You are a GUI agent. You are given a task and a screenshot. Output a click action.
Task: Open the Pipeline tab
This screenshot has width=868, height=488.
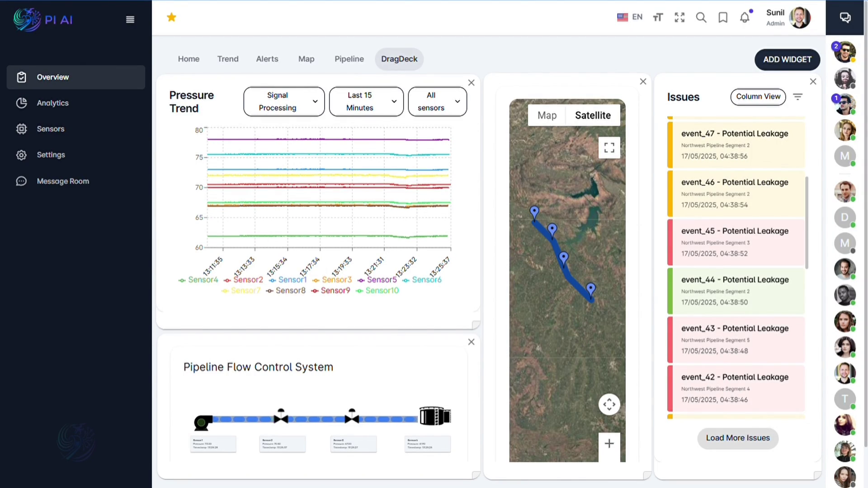[349, 59]
